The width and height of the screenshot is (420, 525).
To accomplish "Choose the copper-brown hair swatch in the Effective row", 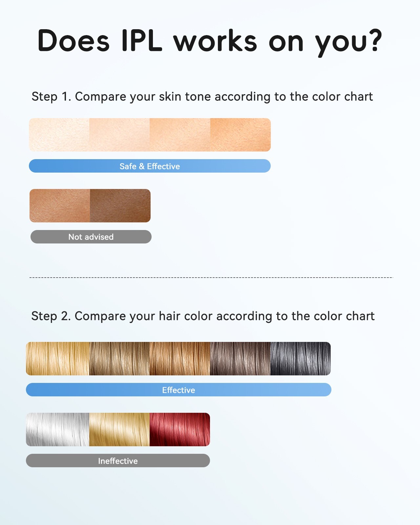I will (x=180, y=359).
